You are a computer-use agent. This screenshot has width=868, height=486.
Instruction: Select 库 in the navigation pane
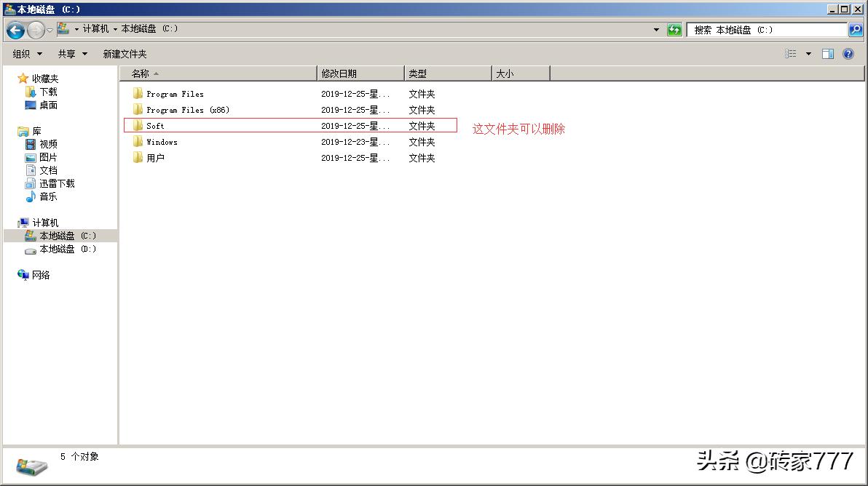[x=36, y=131]
